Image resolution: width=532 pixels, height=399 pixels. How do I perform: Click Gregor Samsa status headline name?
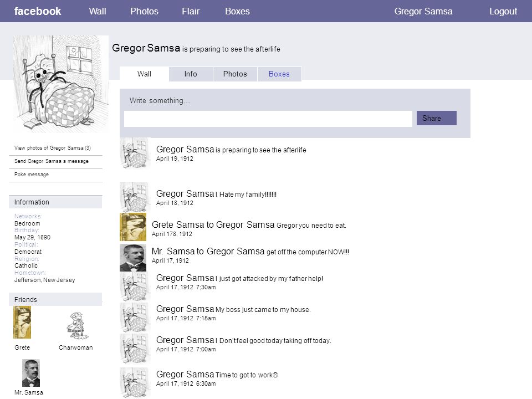click(x=146, y=48)
